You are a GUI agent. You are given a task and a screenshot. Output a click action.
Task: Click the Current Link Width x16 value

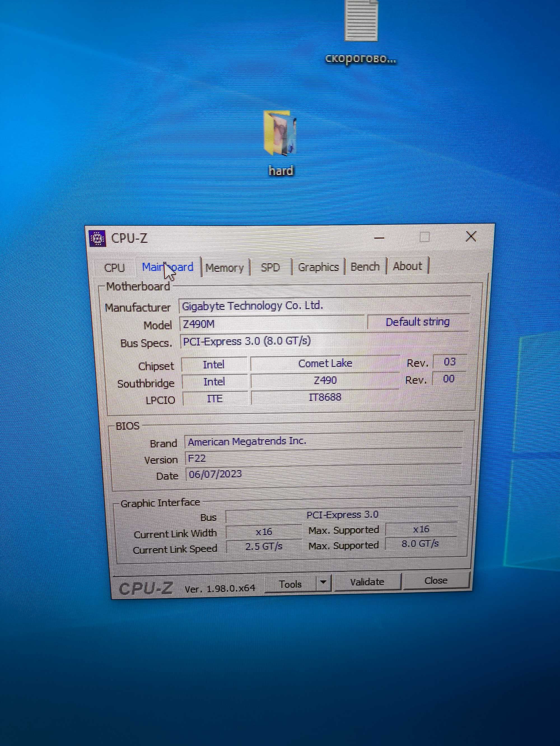[264, 532]
